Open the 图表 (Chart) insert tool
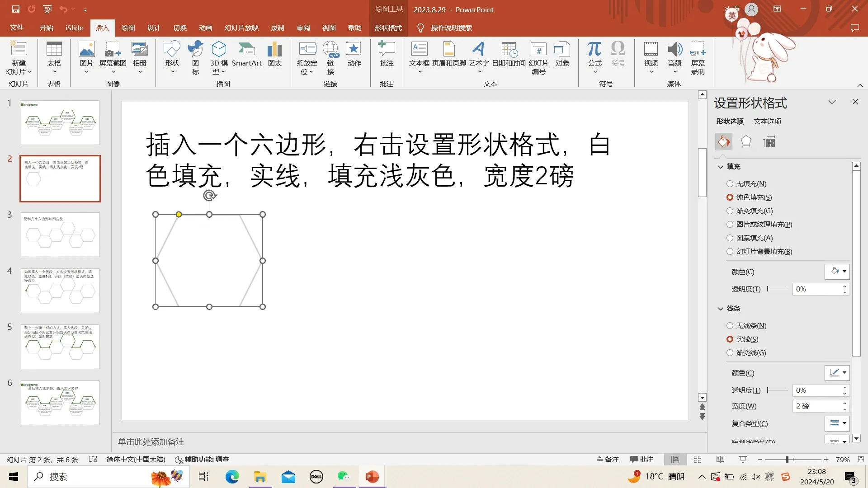The width and height of the screenshot is (868, 488). coord(274,54)
